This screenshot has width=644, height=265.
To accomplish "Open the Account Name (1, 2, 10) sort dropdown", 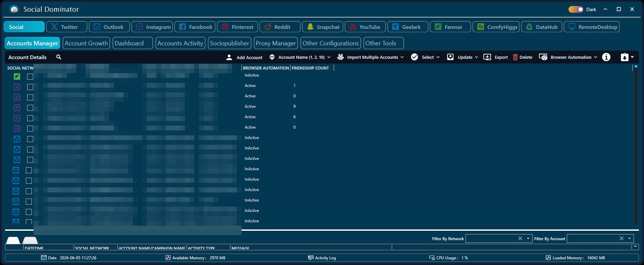I will (300, 57).
